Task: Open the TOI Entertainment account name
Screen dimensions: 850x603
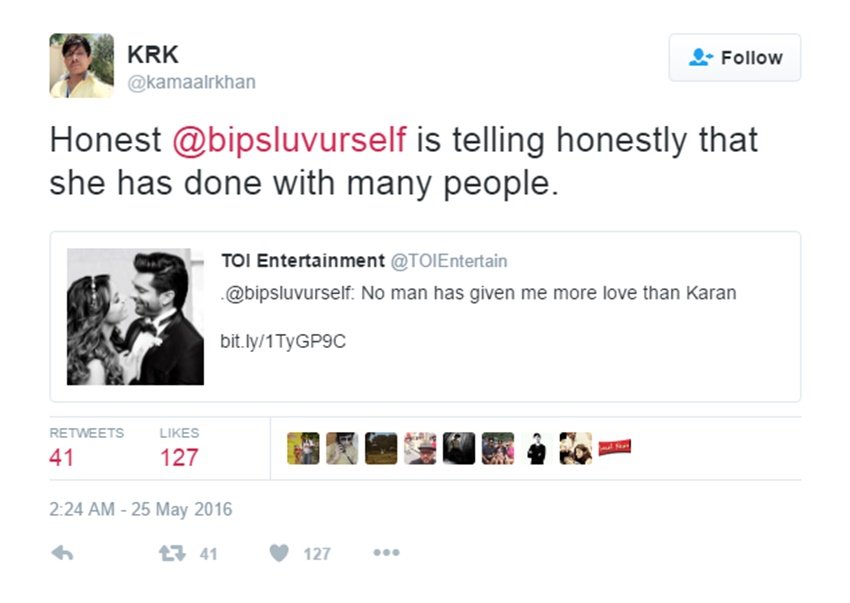Action: pos(302,261)
